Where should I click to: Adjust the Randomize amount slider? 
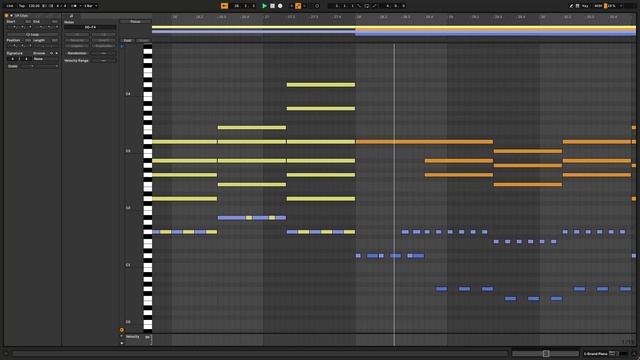click(x=104, y=53)
